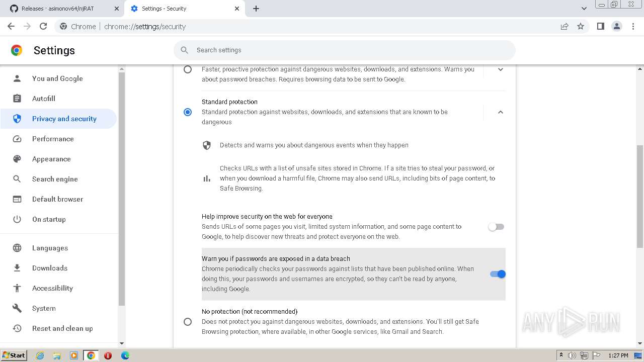
Task: Open Microsoft Edge from the taskbar
Action: pyautogui.click(x=125, y=355)
